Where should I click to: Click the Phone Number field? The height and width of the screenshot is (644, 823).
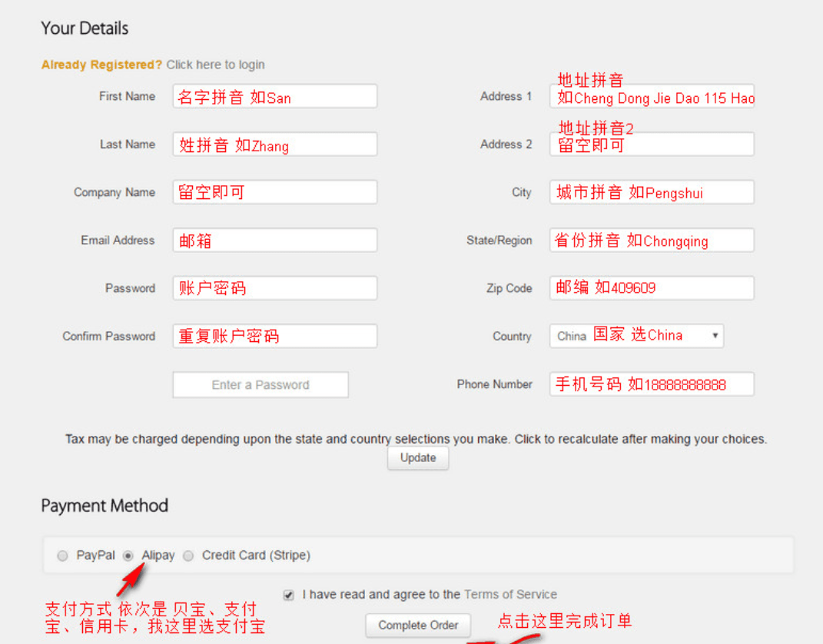pos(652,384)
